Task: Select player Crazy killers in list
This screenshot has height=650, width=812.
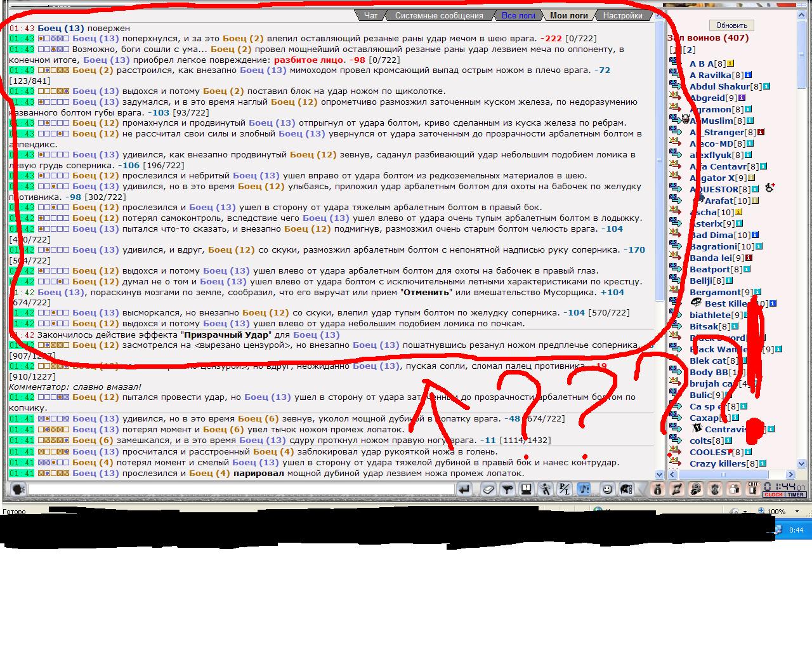Action: tap(717, 463)
